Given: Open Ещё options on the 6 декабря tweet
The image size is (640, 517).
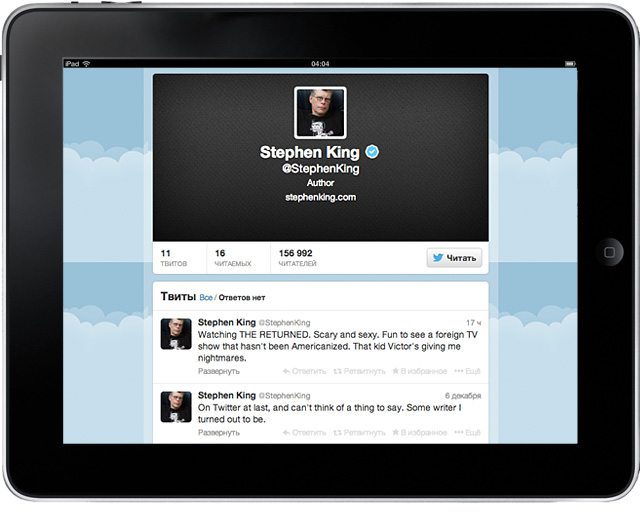Looking at the screenshot, I should click(x=467, y=432).
